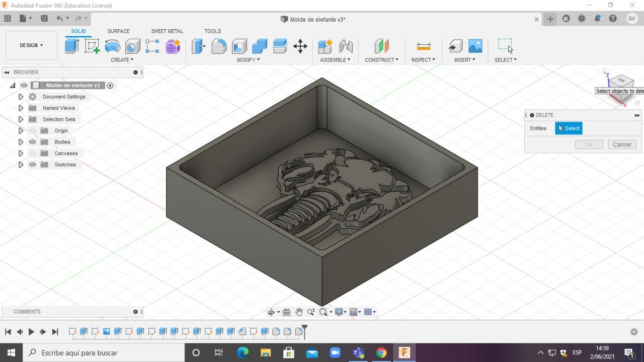Click the Window Select icon
This screenshot has height=362, width=644.
point(505,45)
